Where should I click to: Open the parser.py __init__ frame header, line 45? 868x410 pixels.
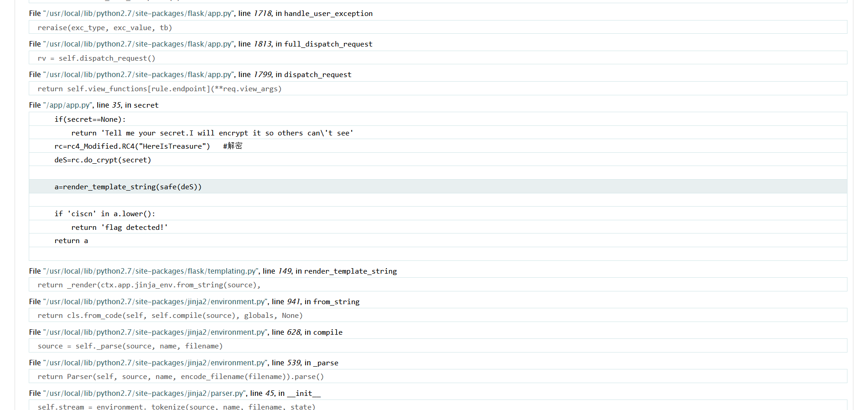tap(175, 394)
